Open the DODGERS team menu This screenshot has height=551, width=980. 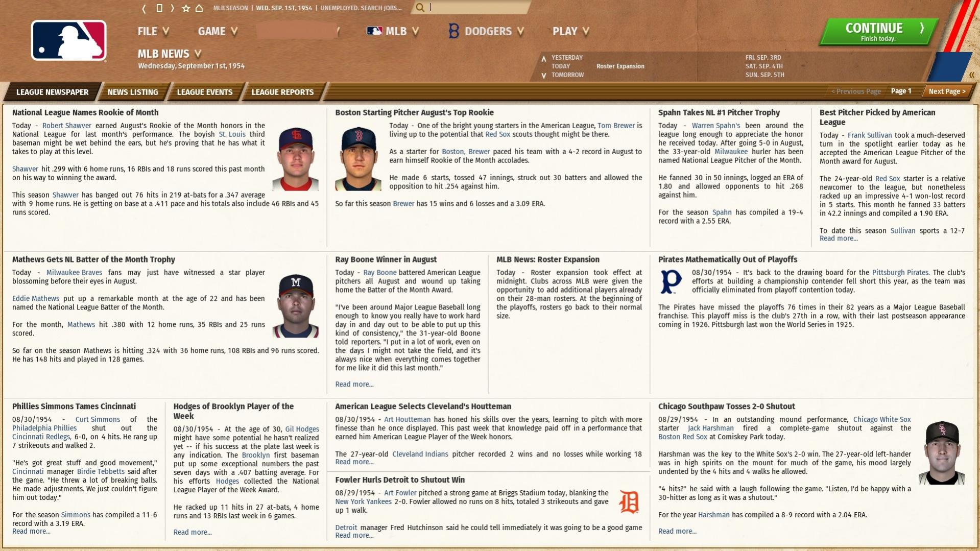point(486,31)
